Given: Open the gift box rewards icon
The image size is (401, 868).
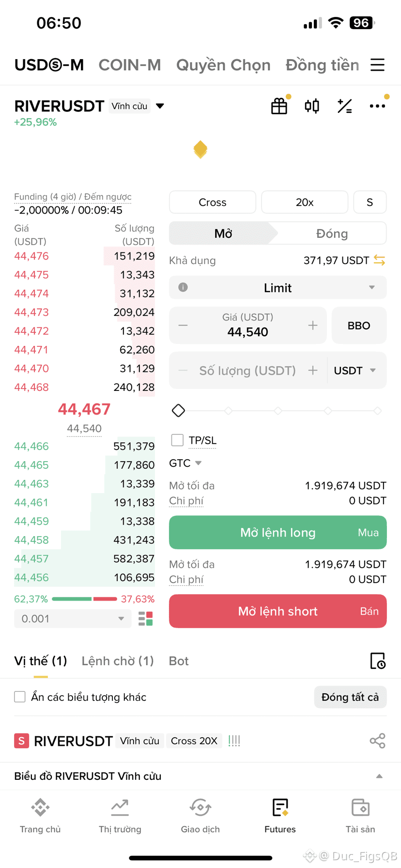Looking at the screenshot, I should (279, 106).
